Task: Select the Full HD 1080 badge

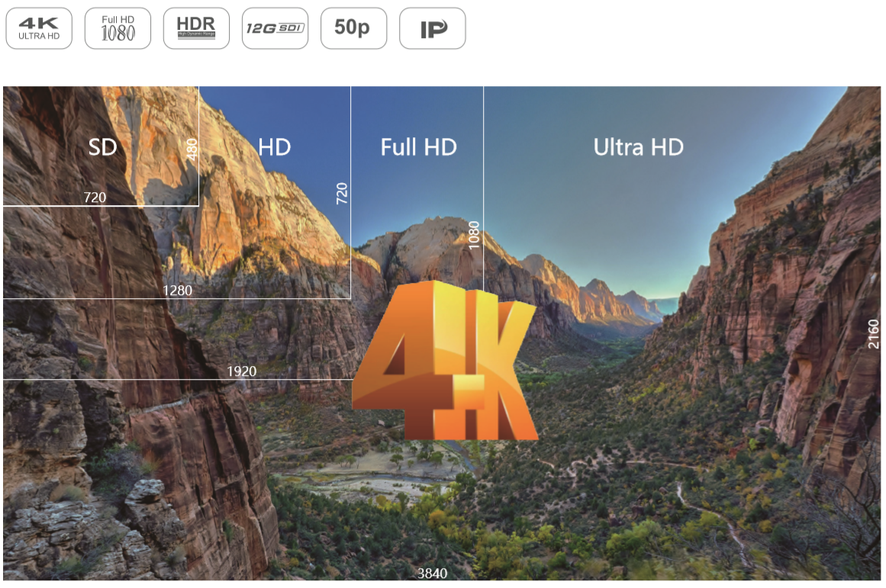Action: point(118,28)
